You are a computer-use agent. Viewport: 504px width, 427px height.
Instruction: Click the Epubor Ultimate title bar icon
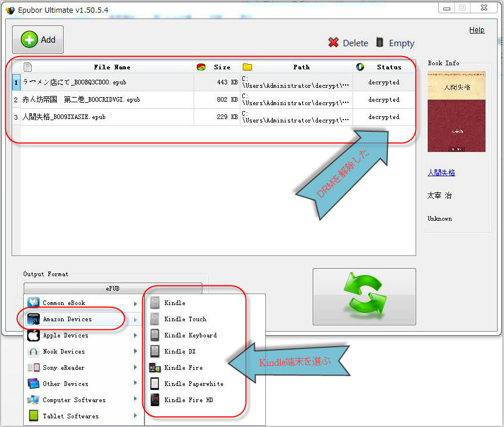10,10
